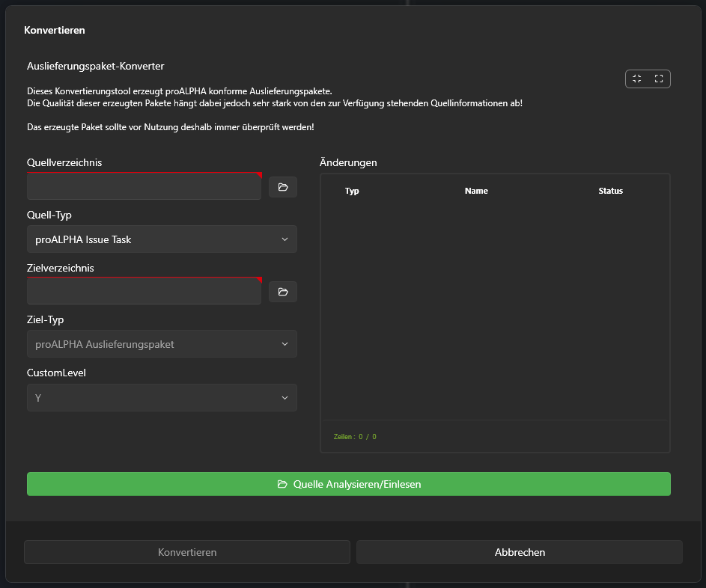Expand the Ziel-Typ combo box
The width and height of the screenshot is (706, 588).
point(162,344)
